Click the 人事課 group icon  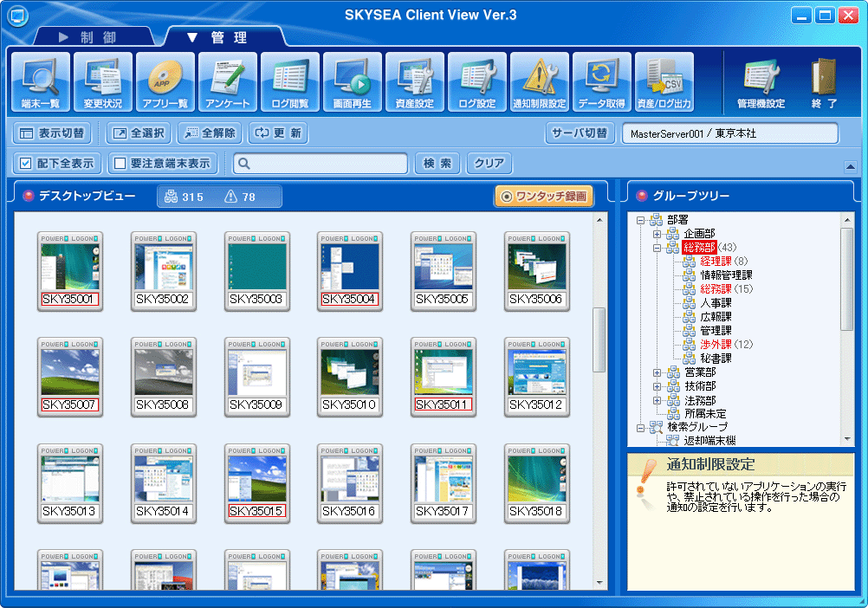pos(690,302)
